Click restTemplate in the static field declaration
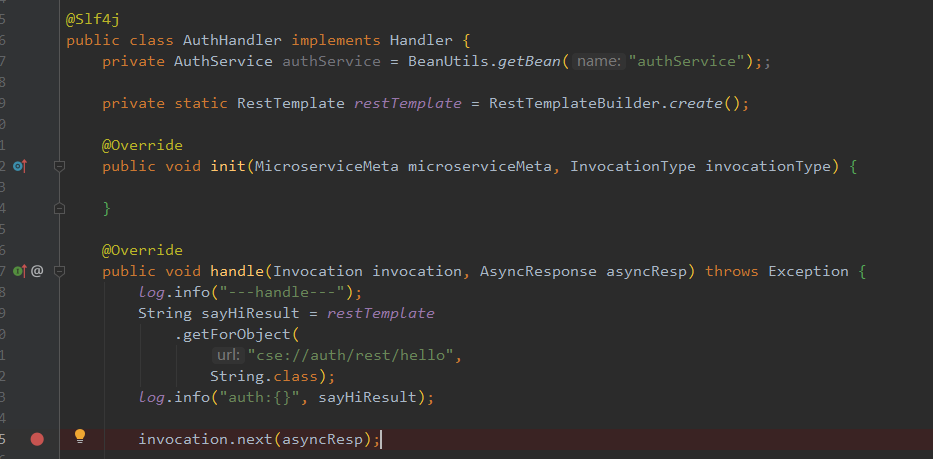The image size is (933, 459). pyautogui.click(x=408, y=104)
